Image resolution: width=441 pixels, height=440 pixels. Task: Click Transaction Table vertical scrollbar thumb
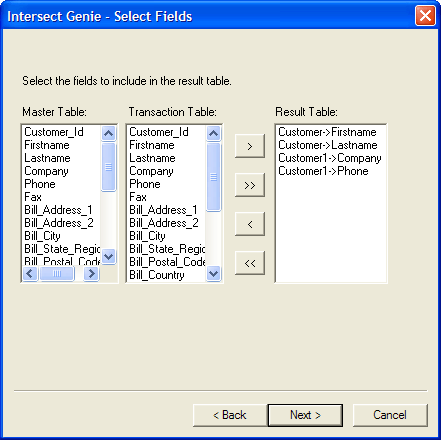(x=214, y=177)
